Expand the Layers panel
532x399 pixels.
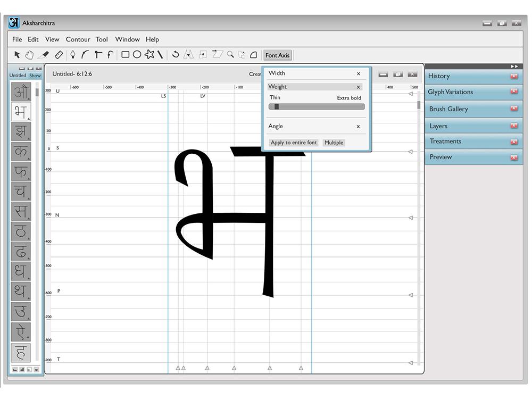point(473,126)
